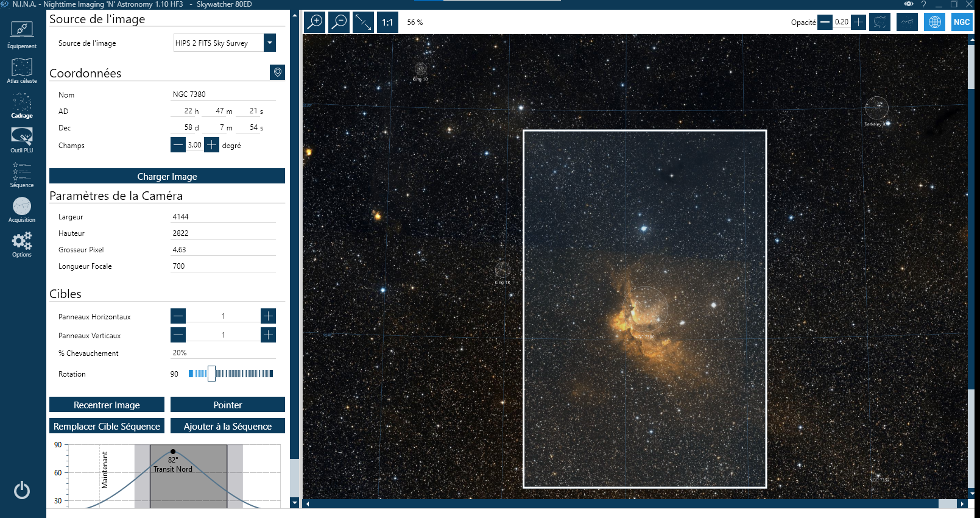Click the Hauteur field 2822
This screenshot has width=980, height=518.
click(224, 233)
